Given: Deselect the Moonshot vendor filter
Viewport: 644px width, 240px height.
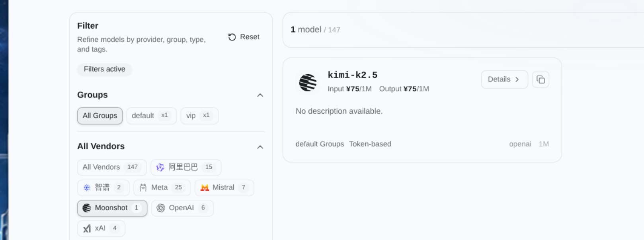Looking at the screenshot, I should (112, 208).
